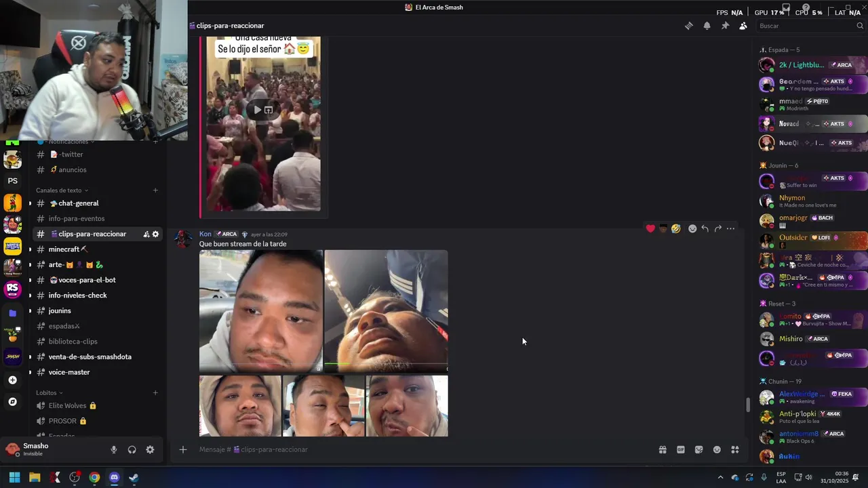
Task: Collapse the Lobitos category
Action: tap(49, 392)
